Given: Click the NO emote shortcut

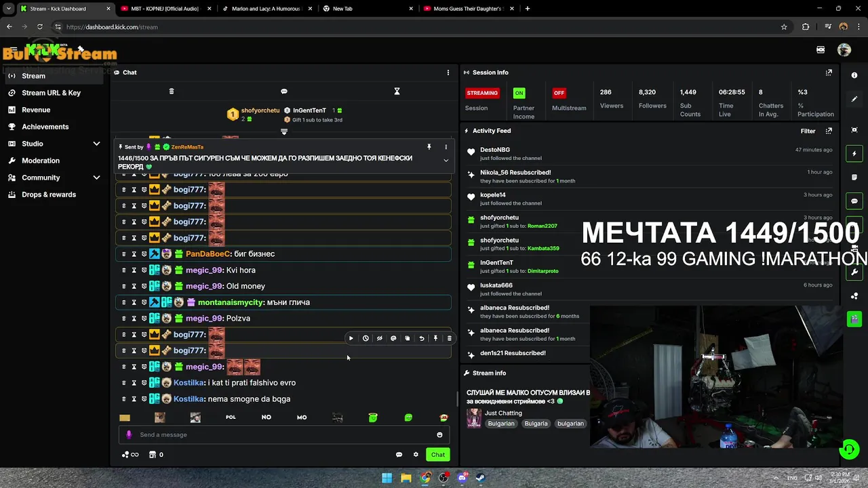Looking at the screenshot, I should (267, 418).
